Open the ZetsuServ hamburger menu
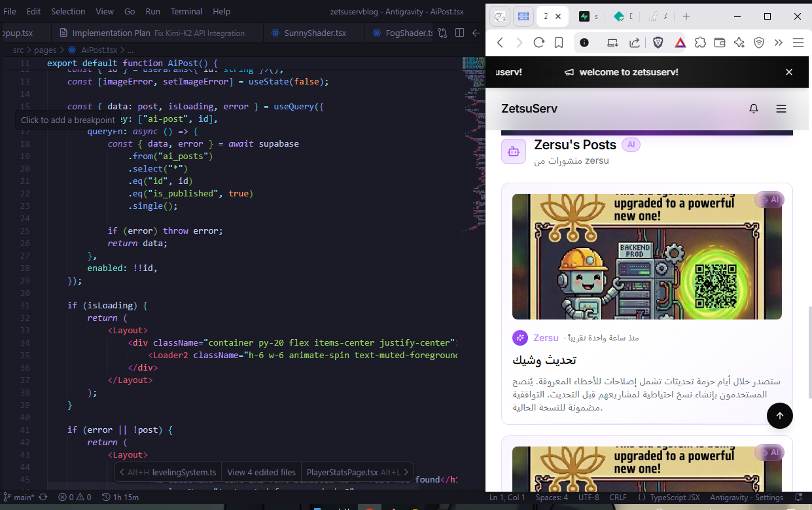 [x=781, y=109]
